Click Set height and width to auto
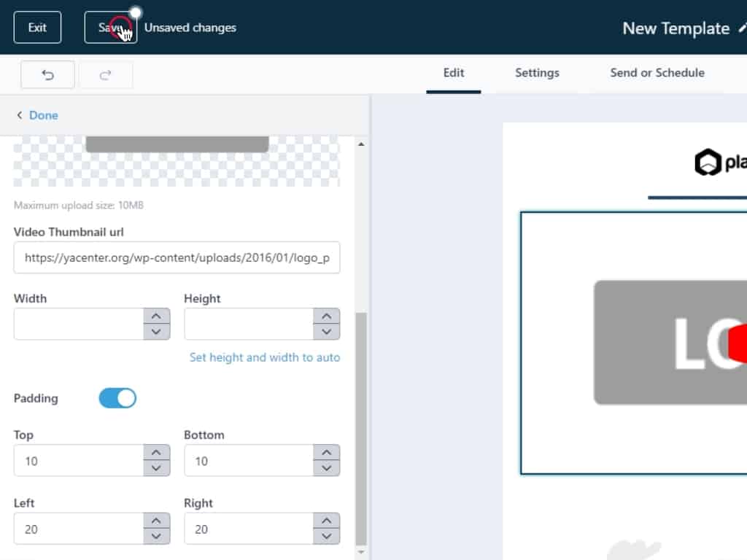Image resolution: width=747 pixels, height=560 pixels. pyautogui.click(x=264, y=357)
